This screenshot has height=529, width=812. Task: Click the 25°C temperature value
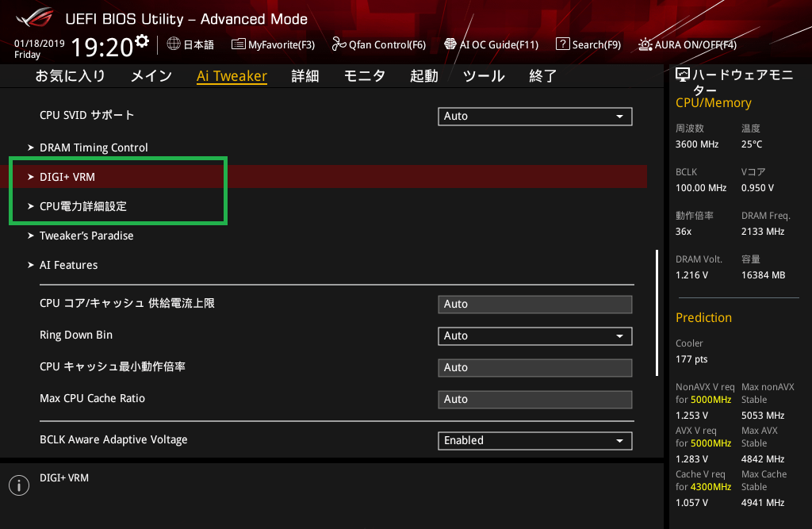pos(752,144)
